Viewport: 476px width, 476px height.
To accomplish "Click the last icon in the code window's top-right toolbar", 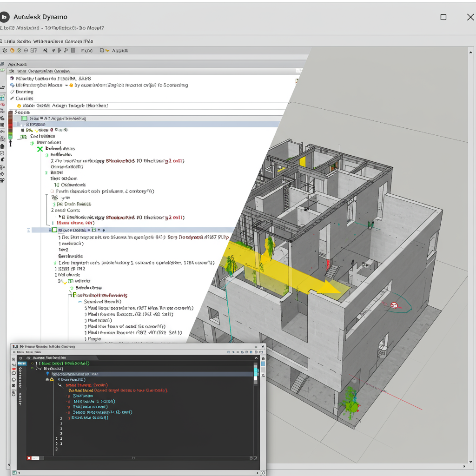I will click(x=261, y=352).
